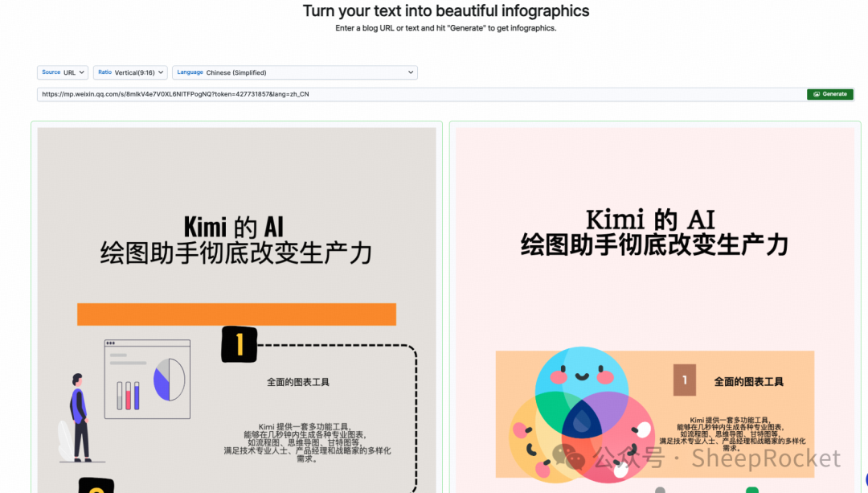Click '全面的图表工具' heading in right infographic

pyautogui.click(x=748, y=382)
